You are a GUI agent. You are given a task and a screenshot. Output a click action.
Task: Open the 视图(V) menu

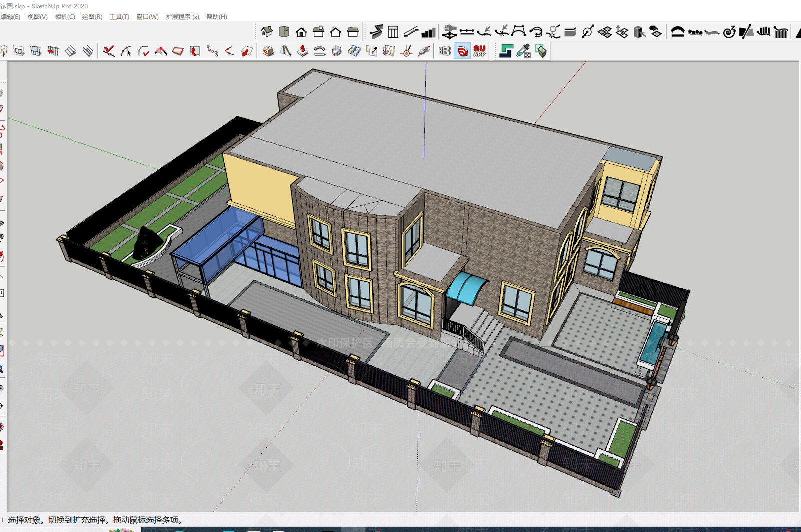[x=37, y=17]
